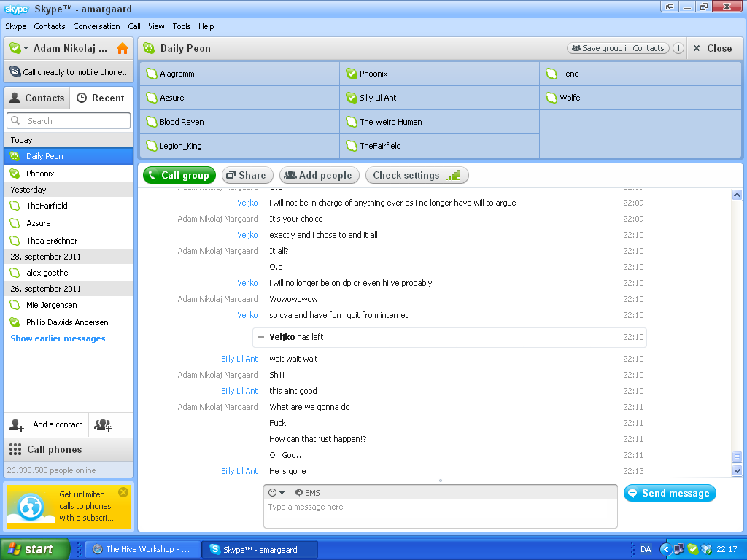
Task: Click the Veljko name on the 22:09 message
Action: (x=247, y=203)
